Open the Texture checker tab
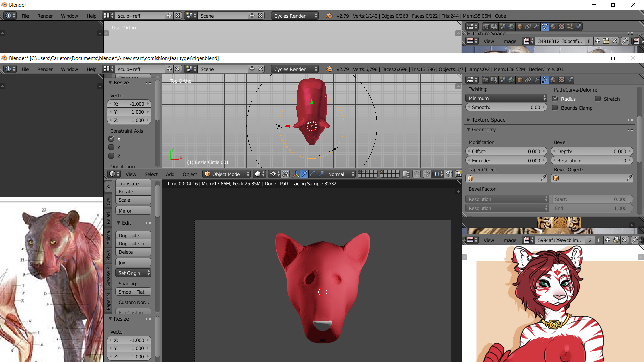This screenshot has width=644, height=362. (561, 80)
